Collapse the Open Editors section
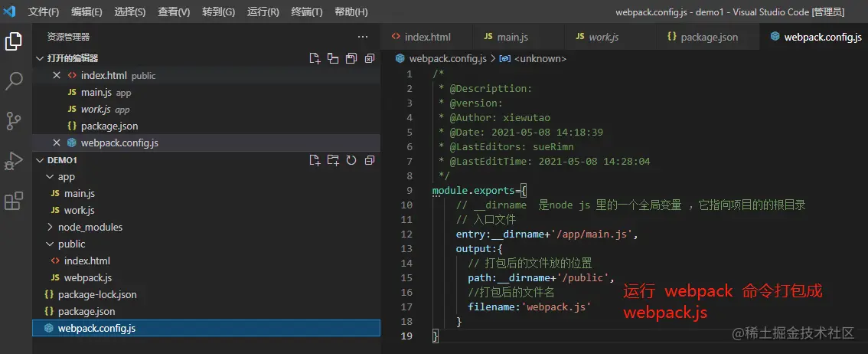This screenshot has height=354, width=868. pyautogui.click(x=39, y=58)
